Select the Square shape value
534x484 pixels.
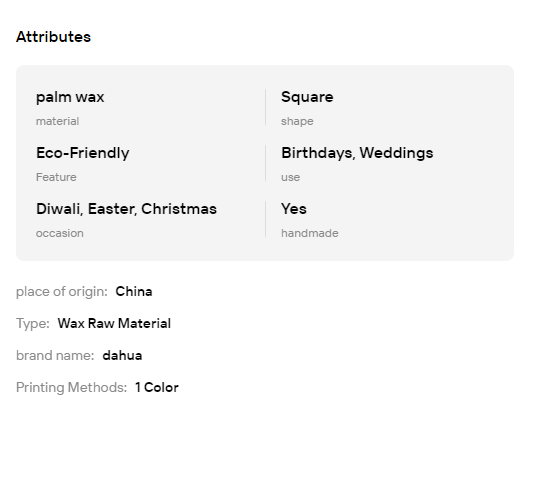click(307, 97)
